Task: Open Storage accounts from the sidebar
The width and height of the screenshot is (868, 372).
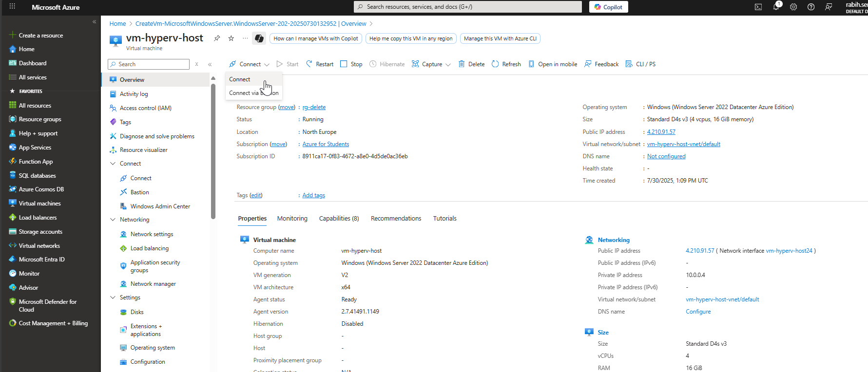Action: tap(40, 232)
